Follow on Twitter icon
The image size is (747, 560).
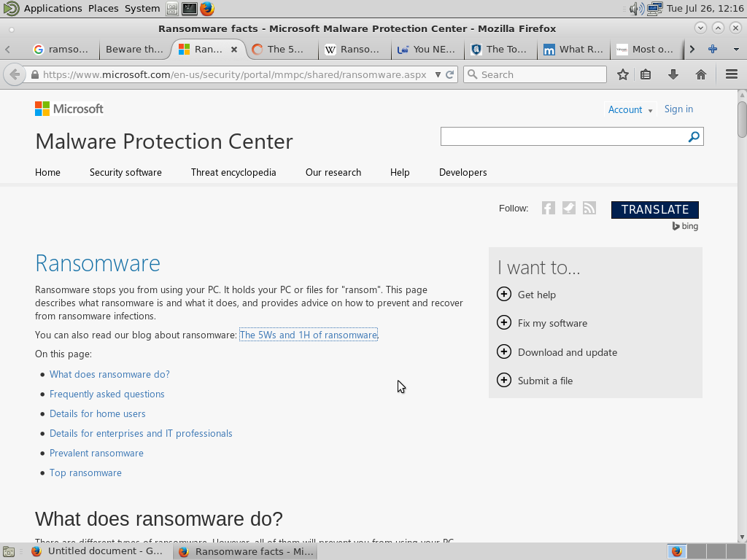click(x=569, y=208)
